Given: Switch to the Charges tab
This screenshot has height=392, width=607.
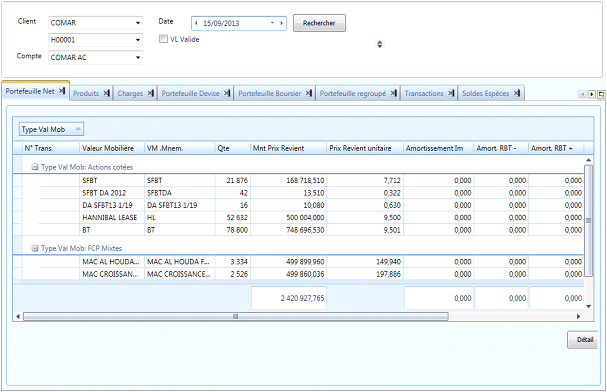Looking at the screenshot, I should click(x=130, y=93).
